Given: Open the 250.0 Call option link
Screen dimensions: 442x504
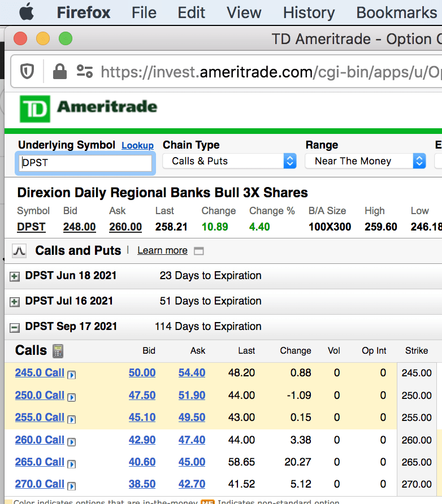Looking at the screenshot, I should coord(40,395).
